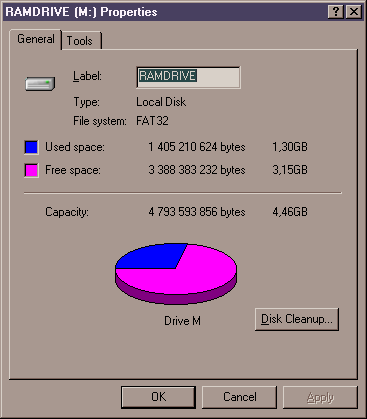Select the General tab
Screen dimensions: 367x419
(x=36, y=39)
